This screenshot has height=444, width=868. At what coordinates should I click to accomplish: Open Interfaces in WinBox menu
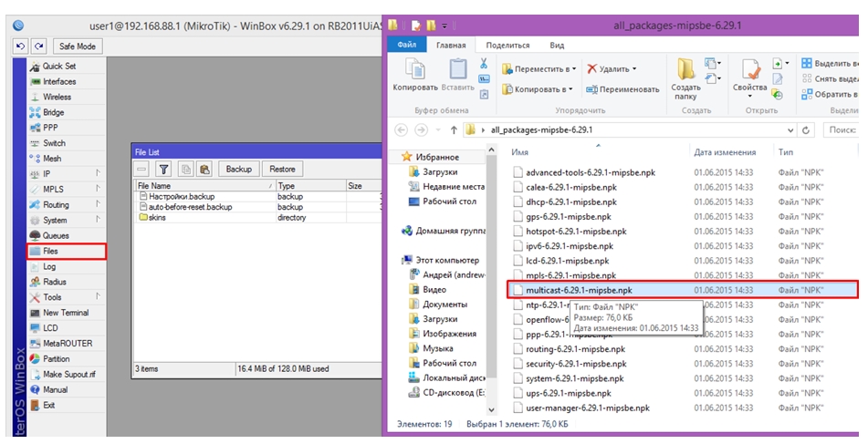point(67,81)
